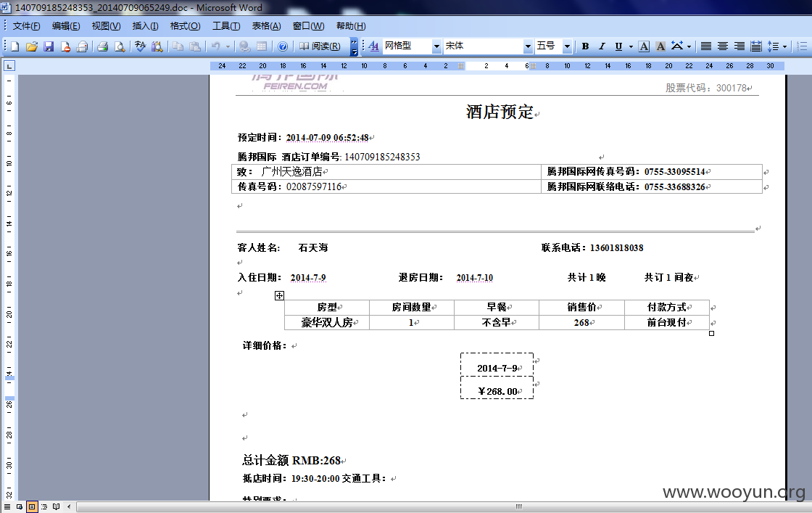Click the ruler tab type selector
Viewport: 812px width, 513px height.
pos(9,66)
